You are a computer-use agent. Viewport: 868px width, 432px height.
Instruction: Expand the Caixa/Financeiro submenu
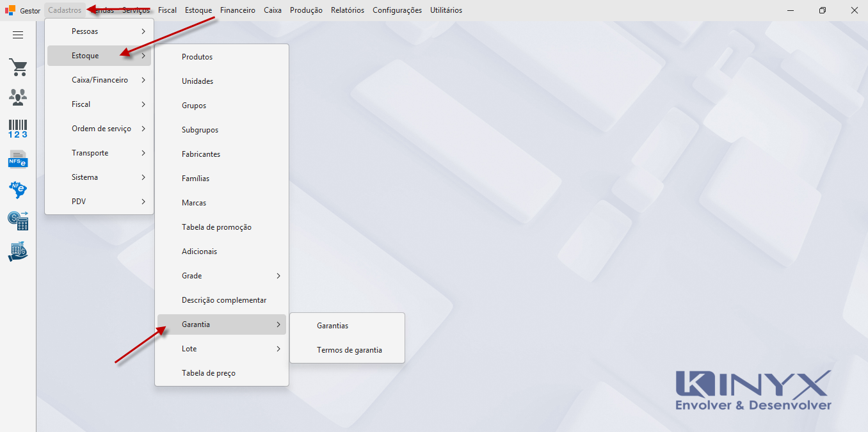[x=99, y=80]
